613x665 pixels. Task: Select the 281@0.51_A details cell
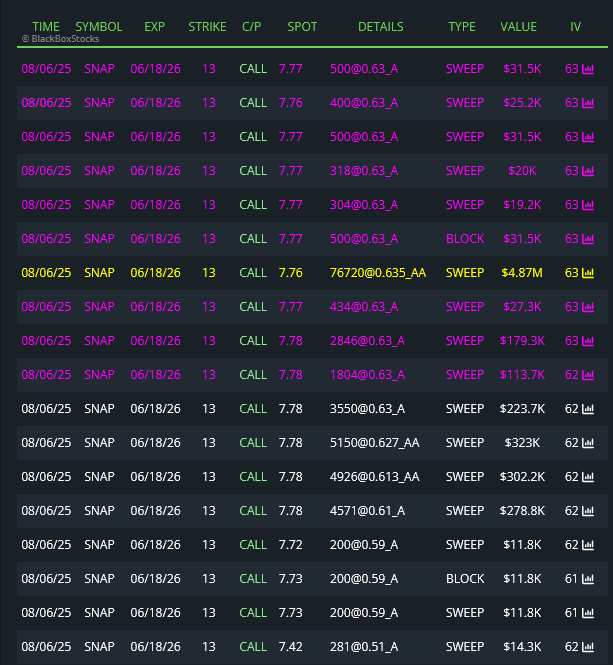tap(364, 647)
